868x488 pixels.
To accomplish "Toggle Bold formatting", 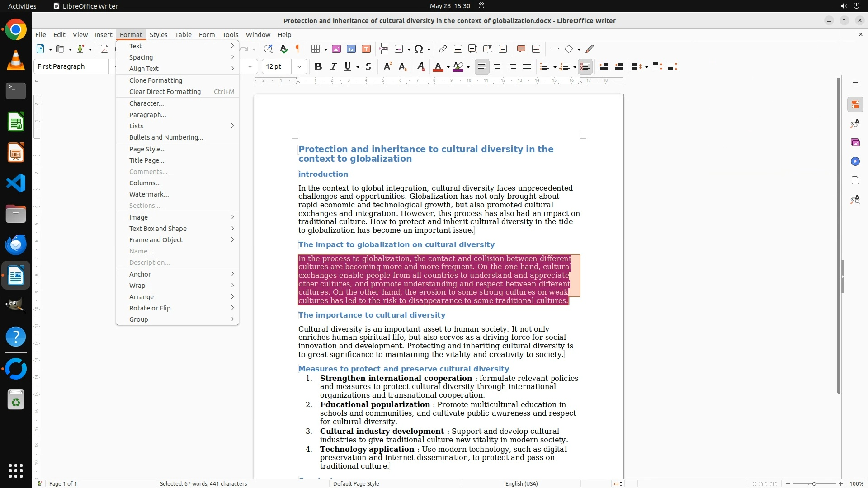I will click(318, 66).
